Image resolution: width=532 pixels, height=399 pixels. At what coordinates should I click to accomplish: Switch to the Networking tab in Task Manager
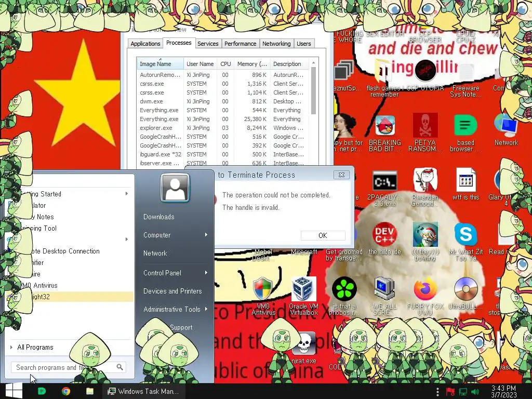tap(276, 44)
